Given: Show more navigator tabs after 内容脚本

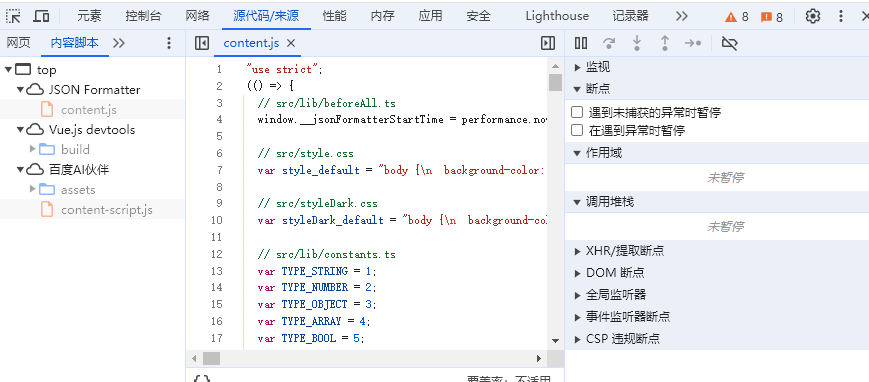Looking at the screenshot, I should coord(119,43).
